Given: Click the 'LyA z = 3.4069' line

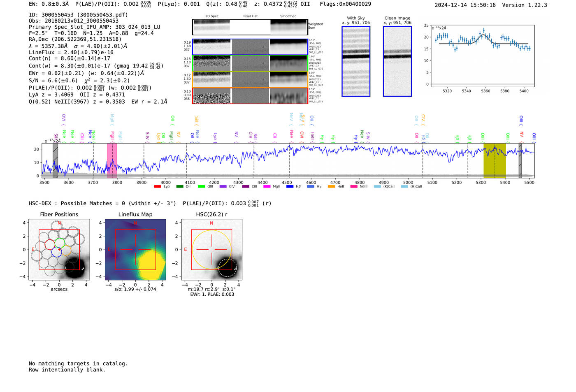Looking at the screenshot, I should [77, 95].
